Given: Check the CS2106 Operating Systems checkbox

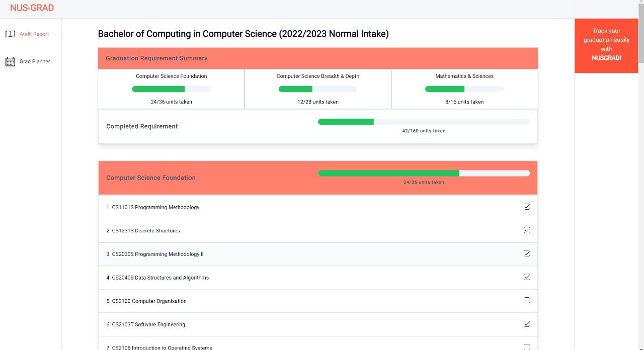Looking at the screenshot, I should tap(527, 347).
